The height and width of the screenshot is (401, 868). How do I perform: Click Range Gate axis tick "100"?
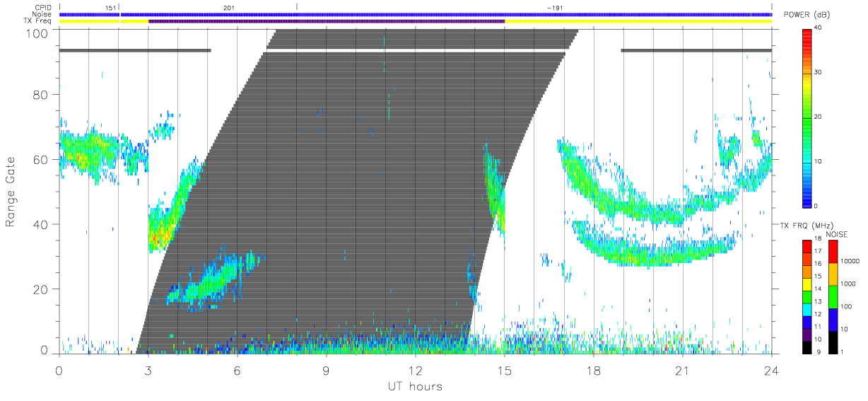[x=37, y=33]
